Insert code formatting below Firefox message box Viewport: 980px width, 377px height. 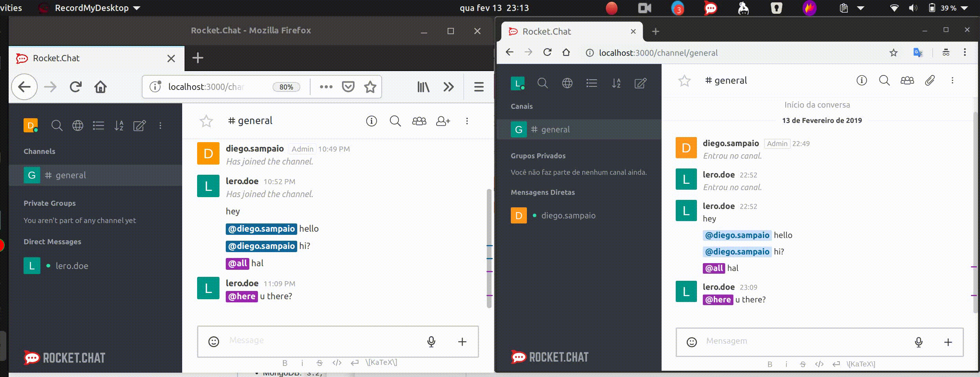coord(337,363)
